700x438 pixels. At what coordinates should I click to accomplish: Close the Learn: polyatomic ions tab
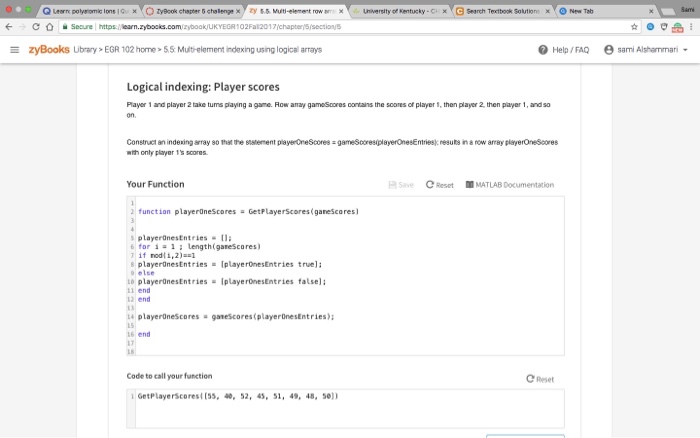(x=134, y=11)
